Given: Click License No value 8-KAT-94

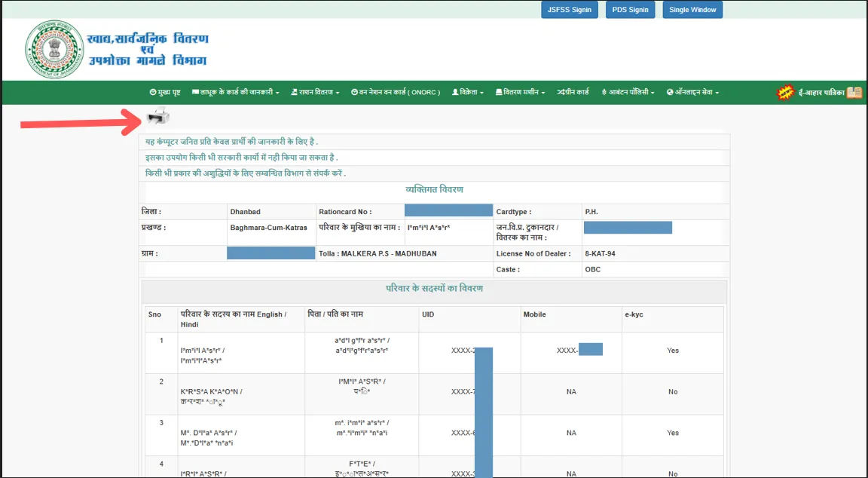Looking at the screenshot, I should click(x=600, y=253).
